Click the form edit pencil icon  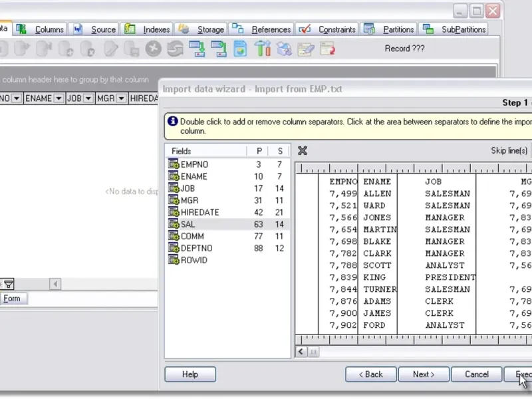click(306, 49)
